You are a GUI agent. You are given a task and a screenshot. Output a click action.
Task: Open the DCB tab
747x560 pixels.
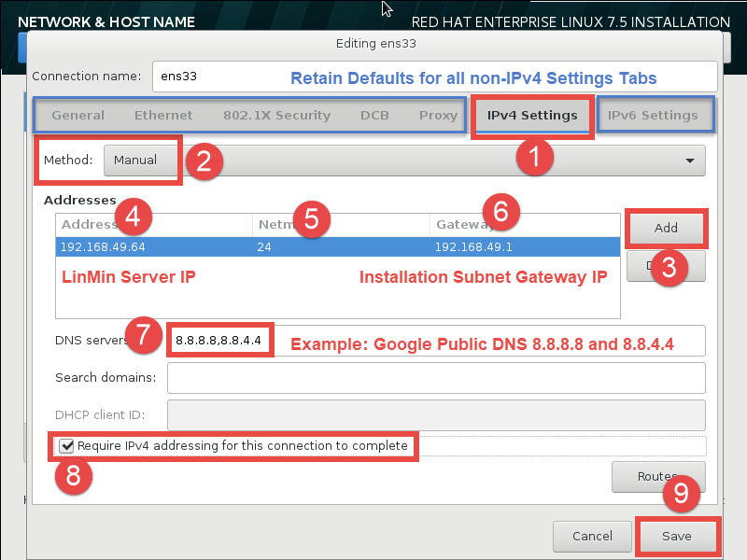pos(374,116)
